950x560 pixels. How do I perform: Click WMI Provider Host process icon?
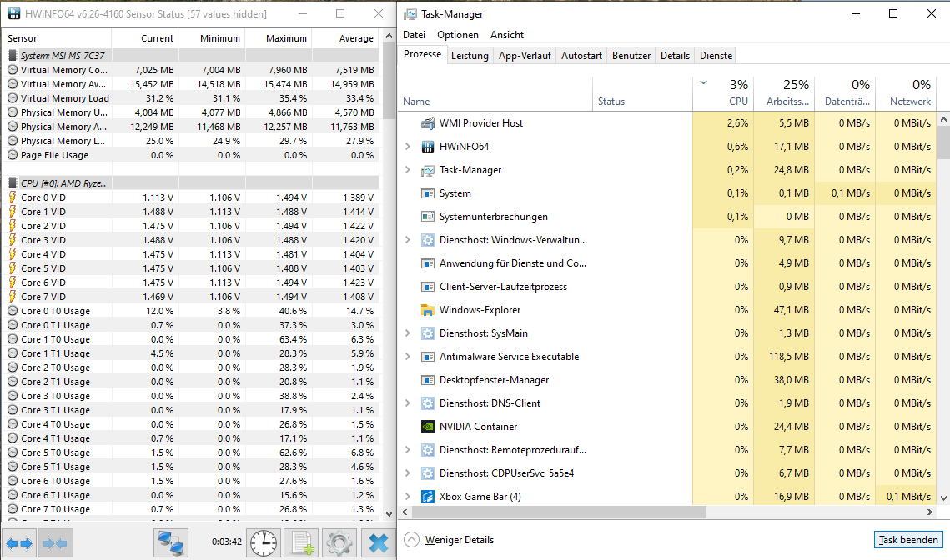click(x=428, y=123)
